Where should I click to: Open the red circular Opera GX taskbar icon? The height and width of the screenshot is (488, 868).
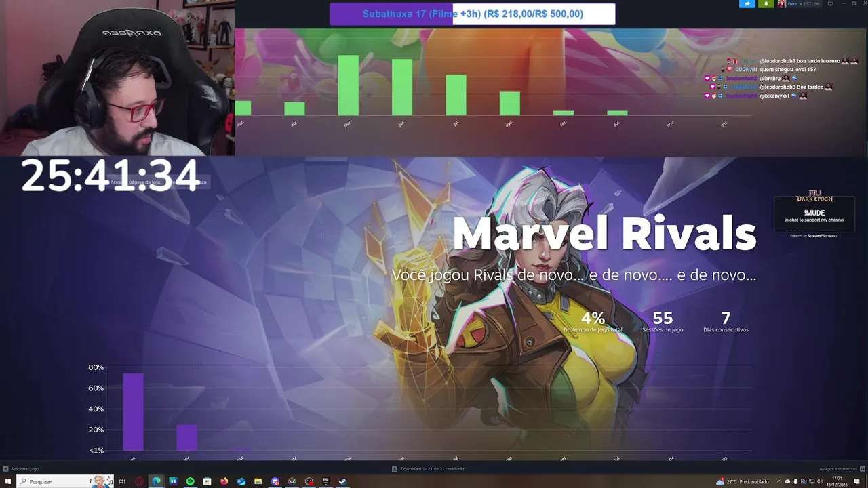pyautogui.click(x=140, y=481)
